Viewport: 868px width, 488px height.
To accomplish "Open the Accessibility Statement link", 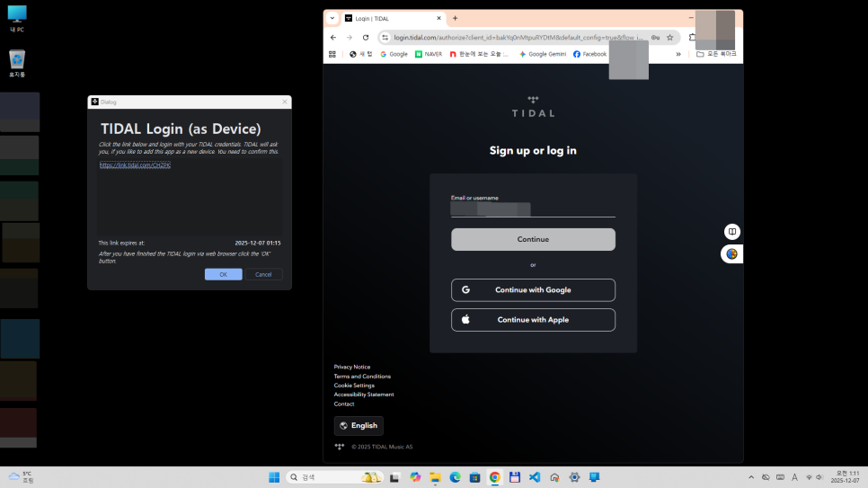I will tap(364, 395).
